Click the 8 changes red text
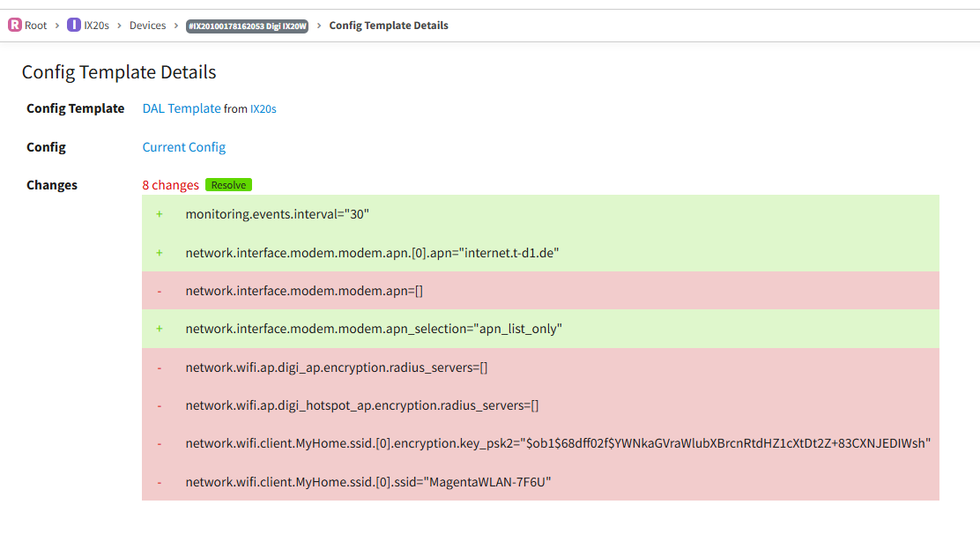This screenshot has height=549, width=980. pyautogui.click(x=171, y=185)
